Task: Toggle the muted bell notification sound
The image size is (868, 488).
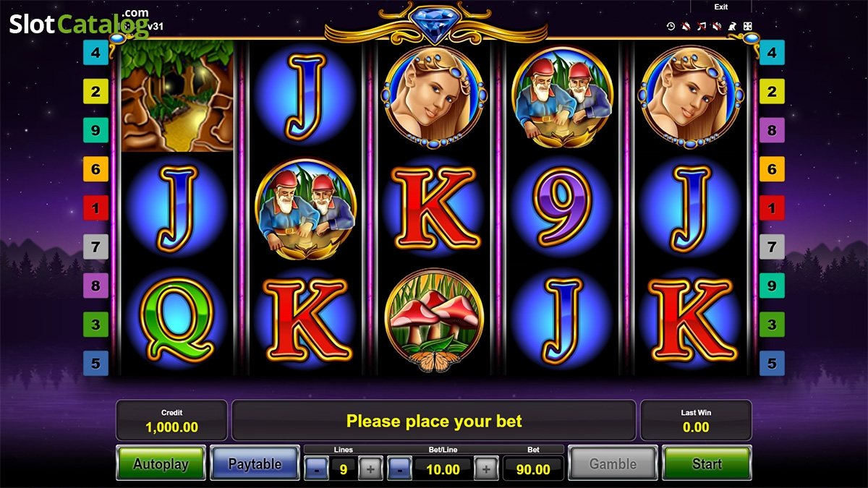Action: click(x=686, y=26)
